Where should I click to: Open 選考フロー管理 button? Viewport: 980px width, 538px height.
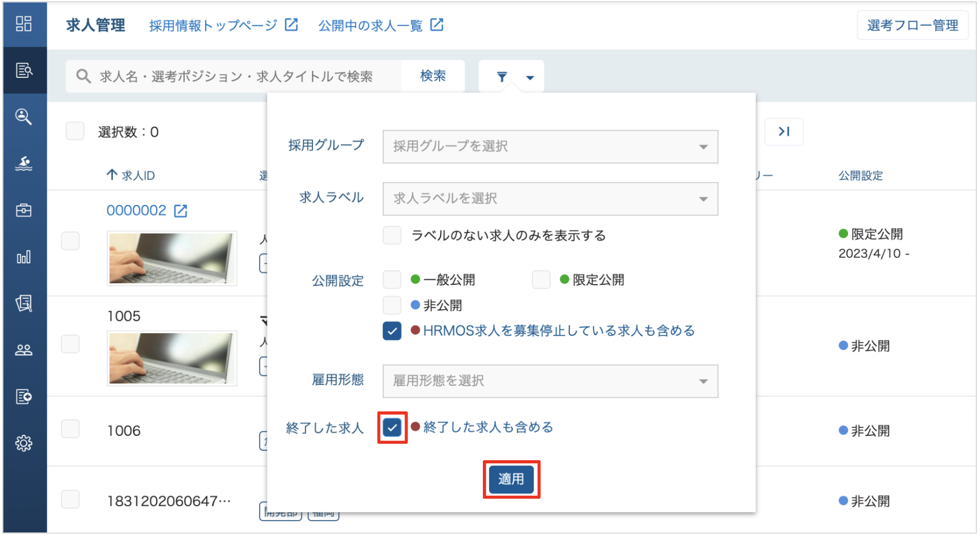click(x=914, y=25)
